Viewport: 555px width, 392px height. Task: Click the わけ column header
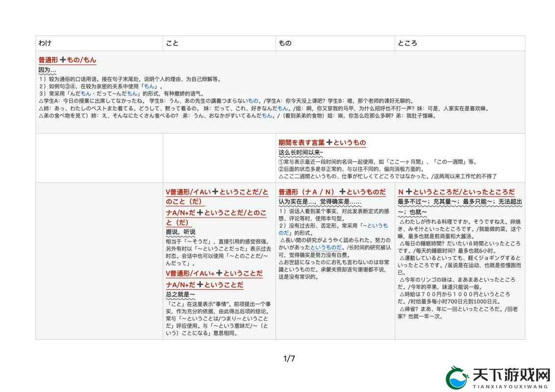tap(99, 43)
